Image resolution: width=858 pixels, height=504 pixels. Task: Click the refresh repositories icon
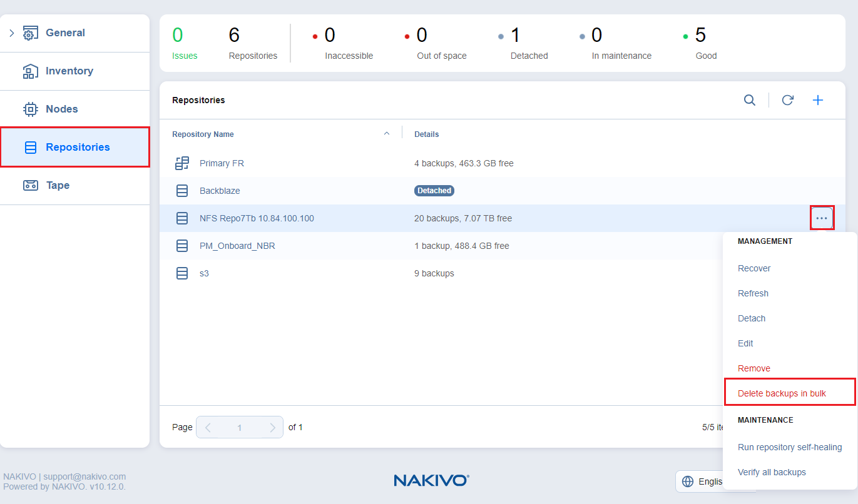click(787, 100)
